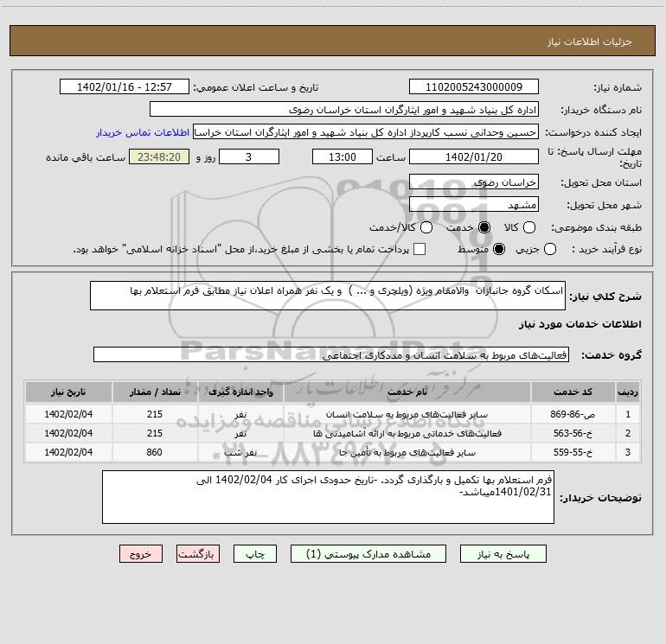This screenshot has height=644, width=666.
Task: Click the general need description text box
Action: point(328,296)
